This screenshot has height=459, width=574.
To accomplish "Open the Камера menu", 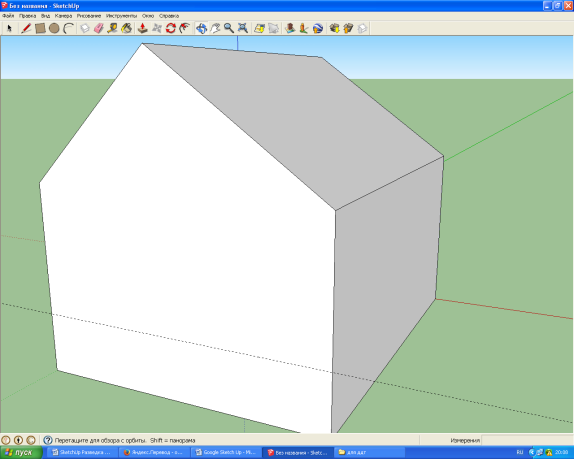I will point(63,16).
